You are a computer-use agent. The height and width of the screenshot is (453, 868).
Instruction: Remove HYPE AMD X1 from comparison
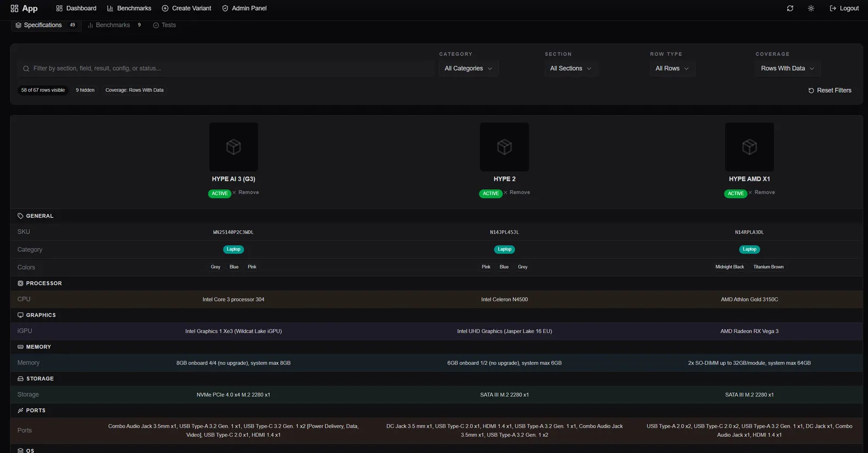[762, 193]
